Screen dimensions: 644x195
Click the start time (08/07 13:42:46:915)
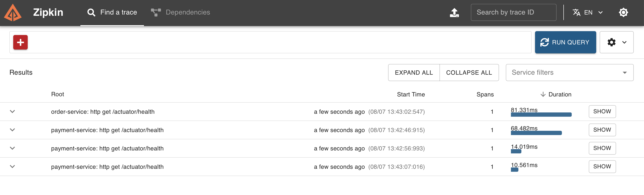click(396, 130)
